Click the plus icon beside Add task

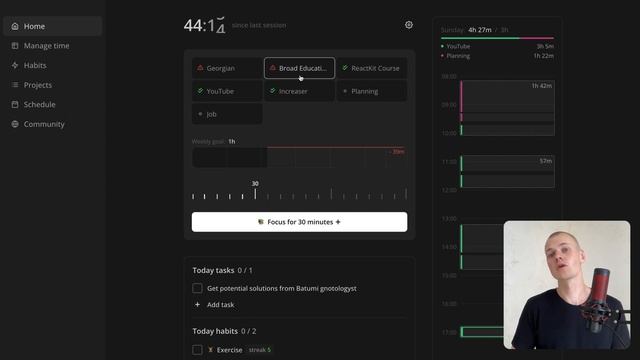click(198, 304)
